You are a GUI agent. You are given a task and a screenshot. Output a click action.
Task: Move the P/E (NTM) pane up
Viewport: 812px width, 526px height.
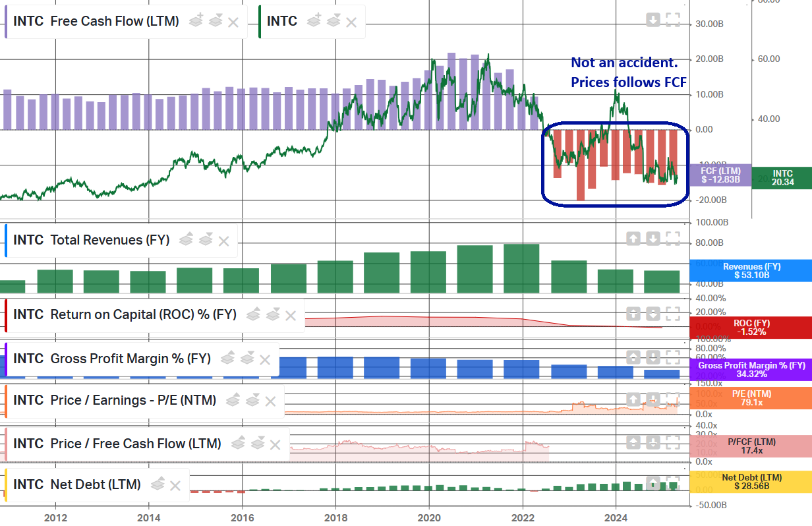pos(633,399)
